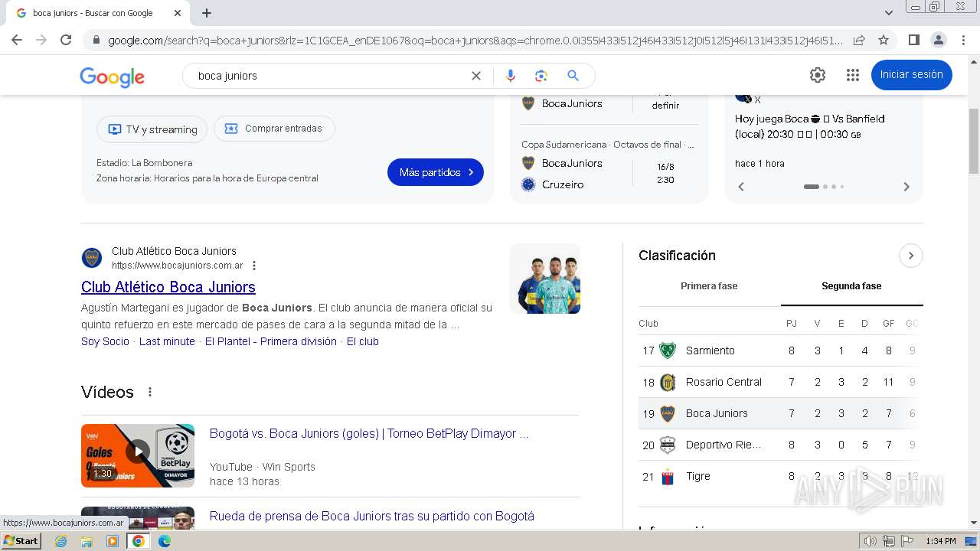Screen dimensions: 980x551
Task: Click in the Google search input field
Action: (329, 76)
